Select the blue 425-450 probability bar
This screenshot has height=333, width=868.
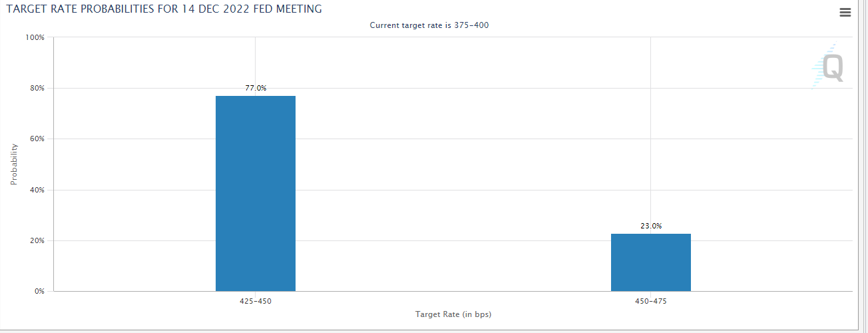pyautogui.click(x=256, y=193)
